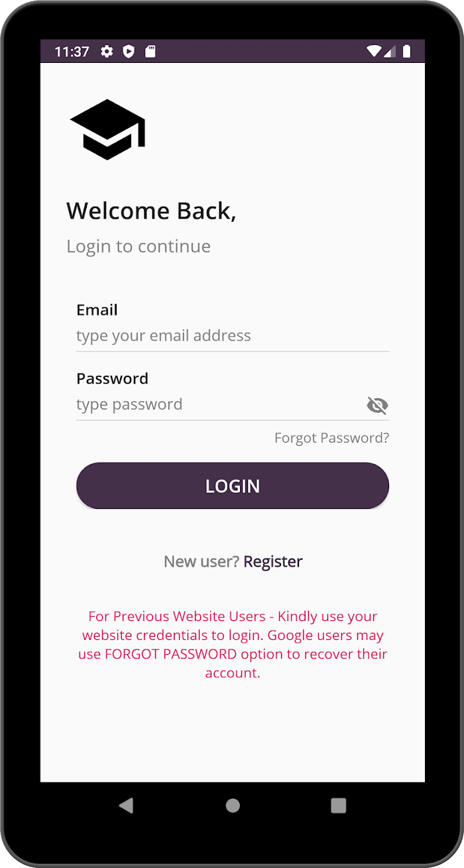
Task: Tap the cellular signal strength icon
Action: pos(390,52)
